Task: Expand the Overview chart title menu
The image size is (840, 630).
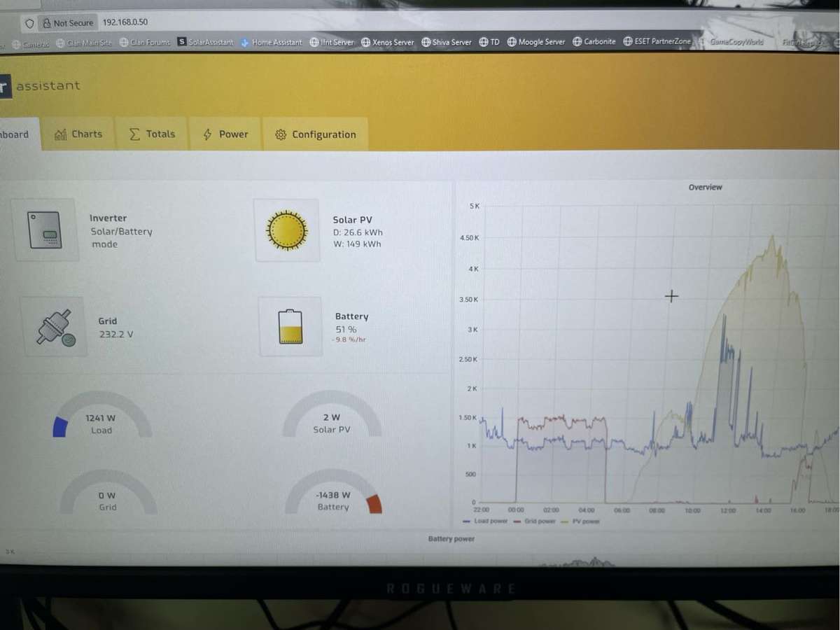Action: tap(705, 187)
